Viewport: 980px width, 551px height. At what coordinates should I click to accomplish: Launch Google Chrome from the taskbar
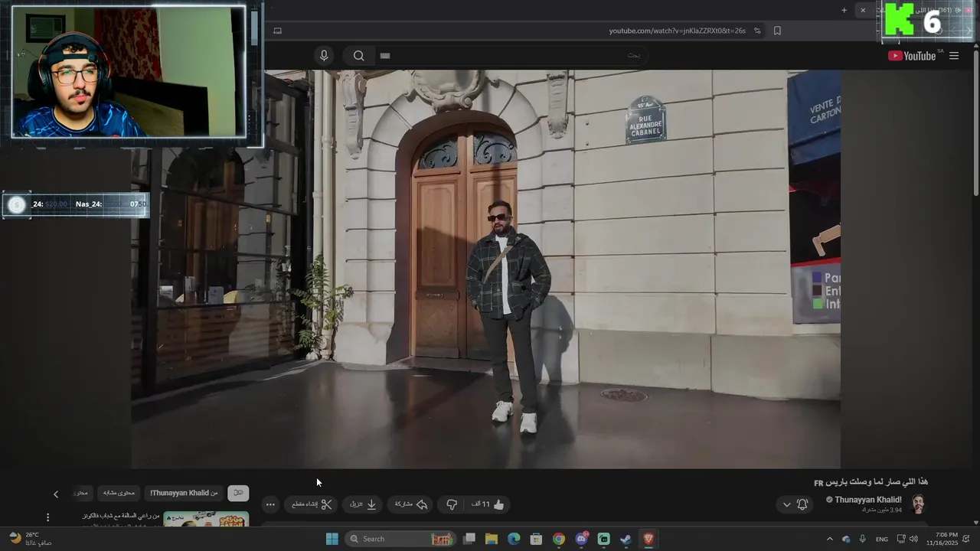559,539
